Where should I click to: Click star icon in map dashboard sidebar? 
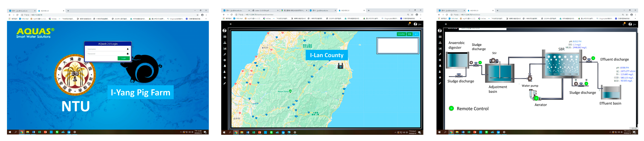(225, 78)
